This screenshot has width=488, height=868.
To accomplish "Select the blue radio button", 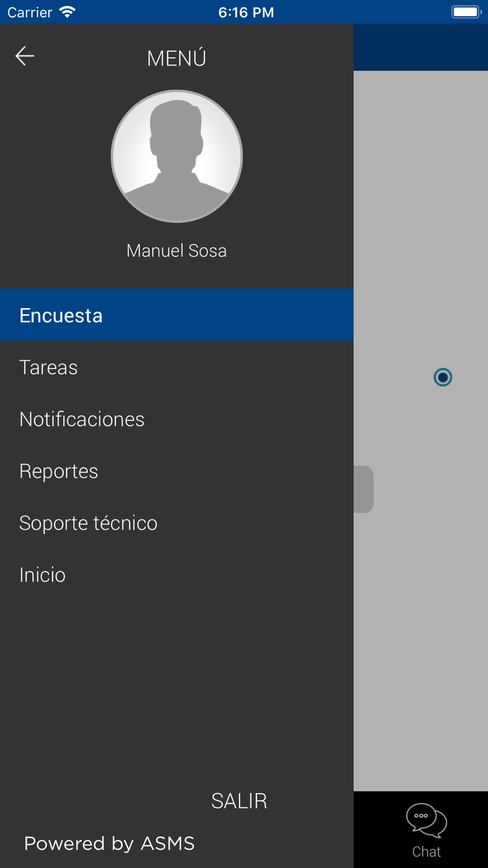I will [x=443, y=377].
